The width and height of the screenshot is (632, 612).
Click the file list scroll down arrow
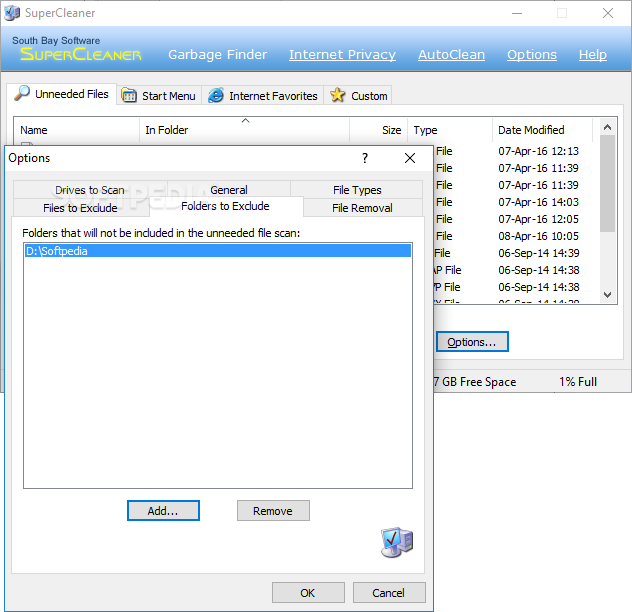point(607,295)
